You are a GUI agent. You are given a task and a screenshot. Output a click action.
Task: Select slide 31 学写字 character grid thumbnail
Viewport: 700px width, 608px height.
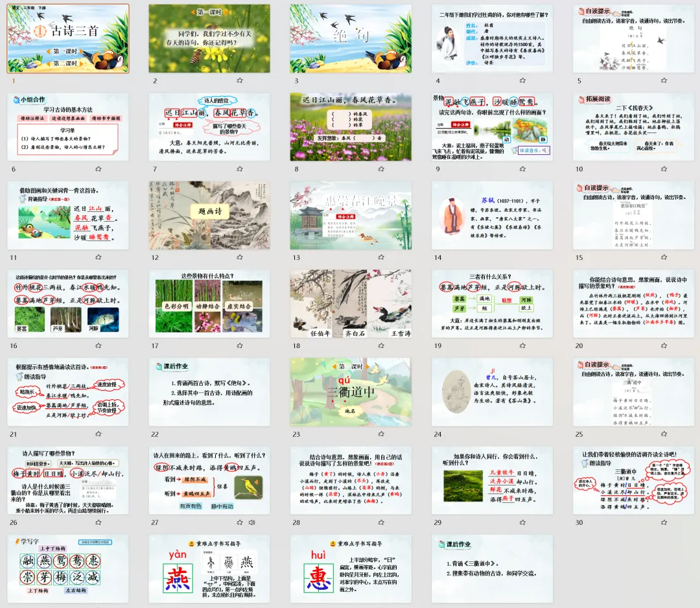point(68,568)
